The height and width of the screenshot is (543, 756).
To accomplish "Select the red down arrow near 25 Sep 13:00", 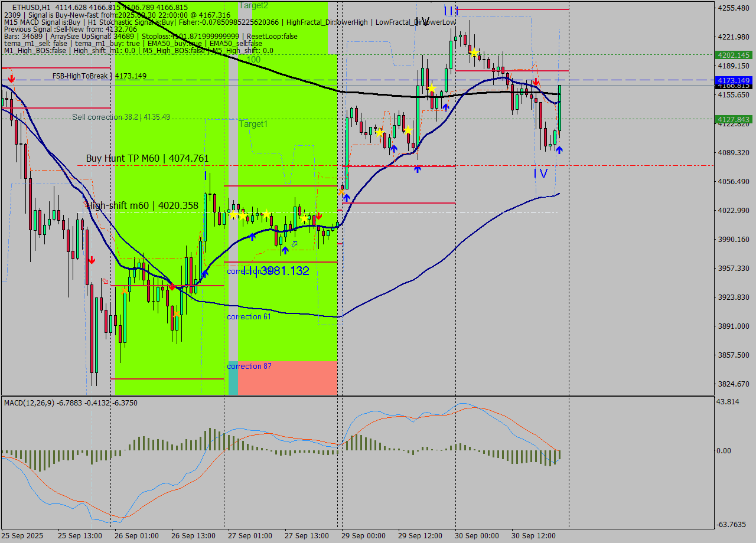I will (92, 260).
